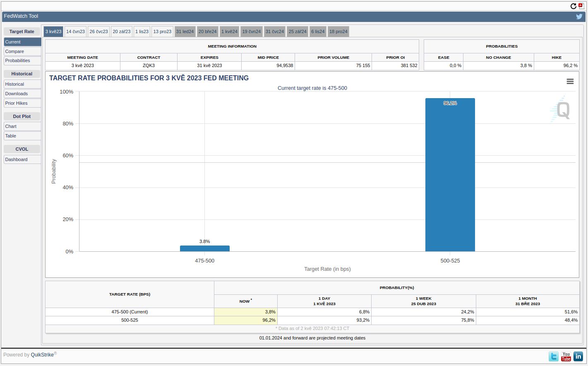Image resolution: width=588 pixels, height=366 pixels.
Task: Open the CVOL Dashboard item
Action: tap(22, 159)
